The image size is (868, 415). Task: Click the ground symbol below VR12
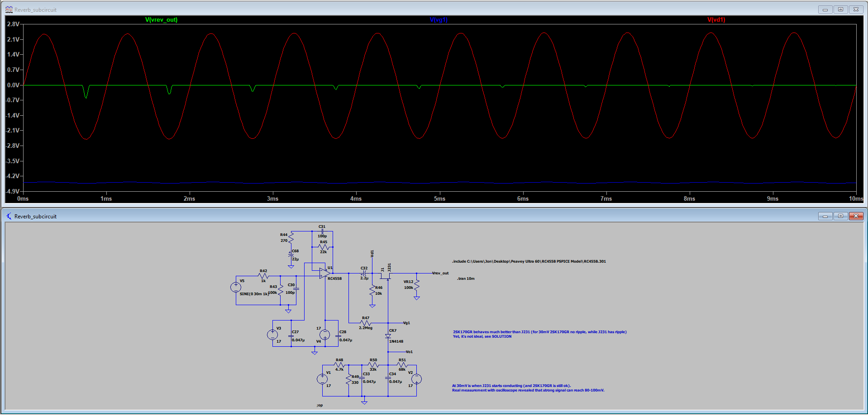[417, 298]
